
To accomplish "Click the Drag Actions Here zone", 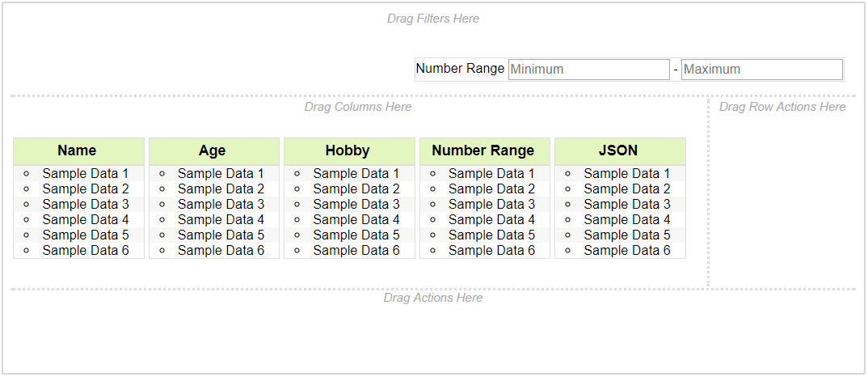I will [x=433, y=298].
